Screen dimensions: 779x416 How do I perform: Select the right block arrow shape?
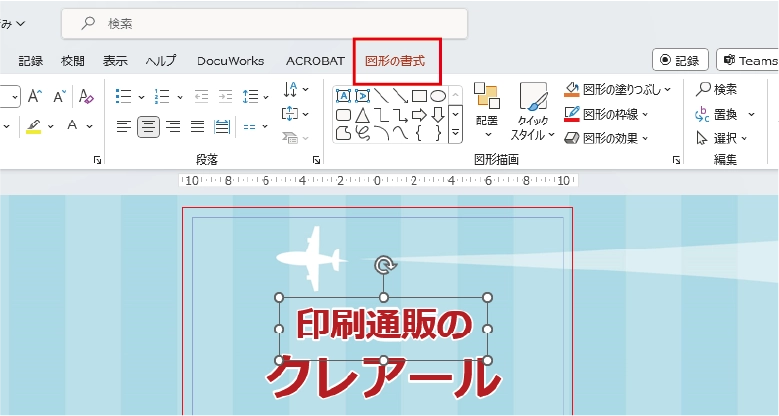[x=419, y=115]
